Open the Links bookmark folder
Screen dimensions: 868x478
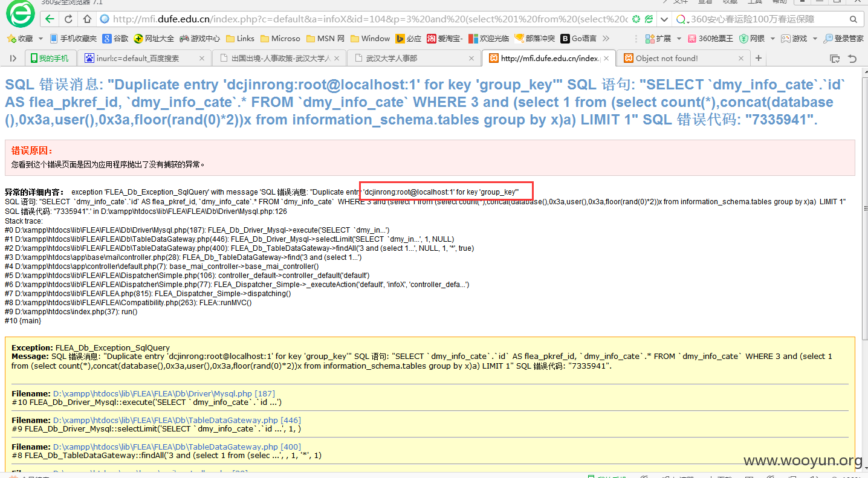point(240,39)
